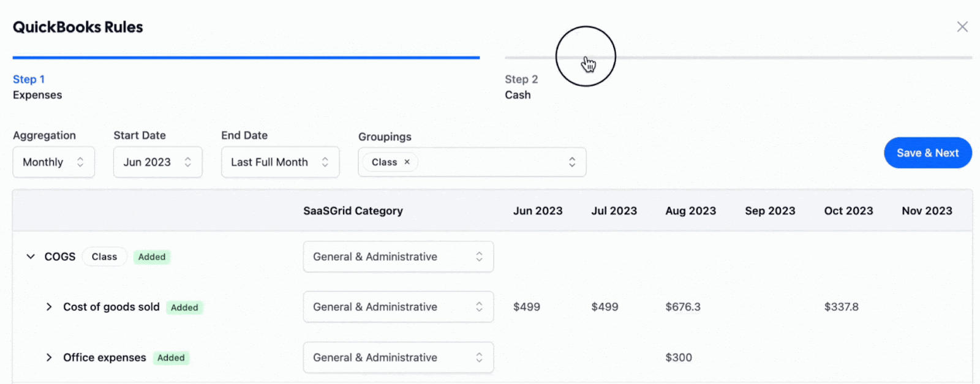Click the Added badge on Office expenses

click(x=171, y=358)
